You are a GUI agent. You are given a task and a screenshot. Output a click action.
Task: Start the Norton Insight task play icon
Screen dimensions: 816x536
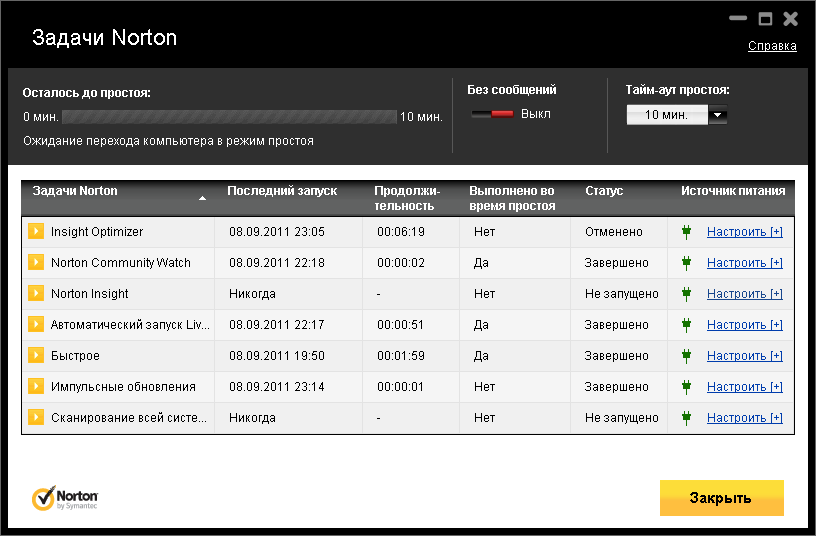(36, 293)
